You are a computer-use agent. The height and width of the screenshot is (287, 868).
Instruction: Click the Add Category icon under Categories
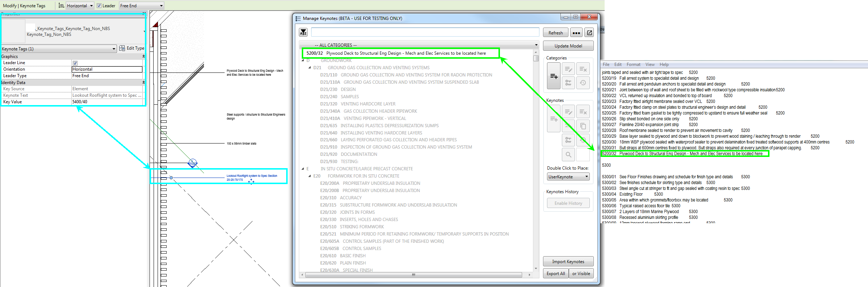pyautogui.click(x=554, y=76)
